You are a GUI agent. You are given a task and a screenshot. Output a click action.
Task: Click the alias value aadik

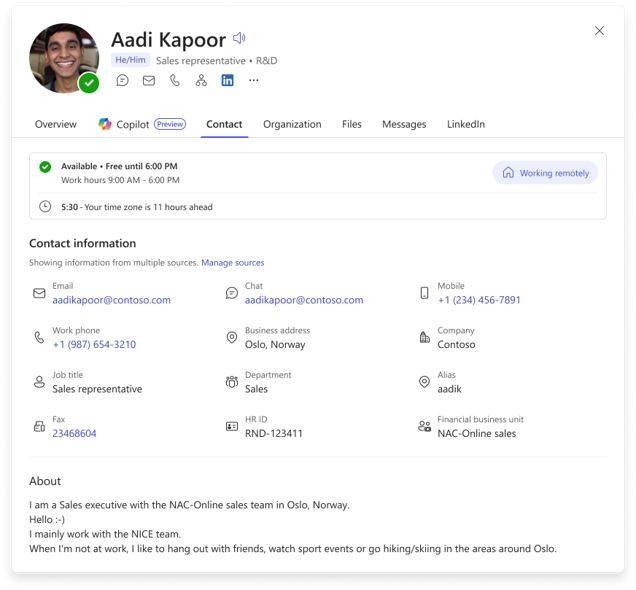click(449, 389)
